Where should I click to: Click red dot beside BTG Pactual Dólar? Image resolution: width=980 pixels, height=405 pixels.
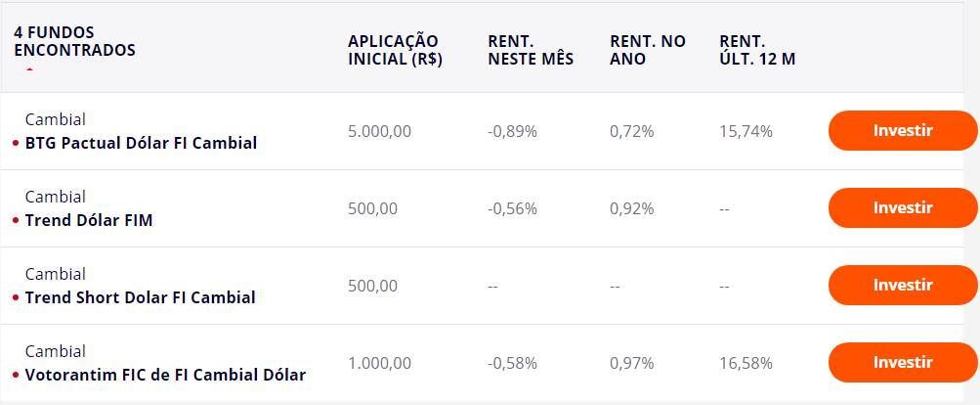point(16,144)
